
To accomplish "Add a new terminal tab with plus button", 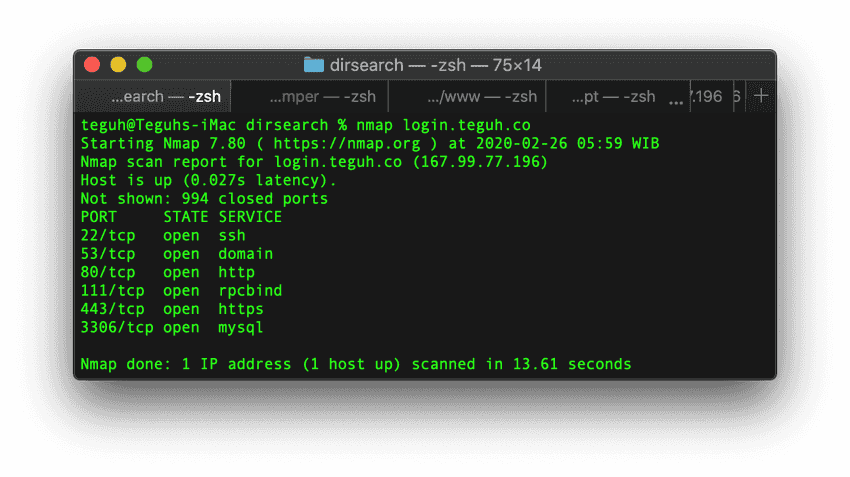I will (761, 96).
